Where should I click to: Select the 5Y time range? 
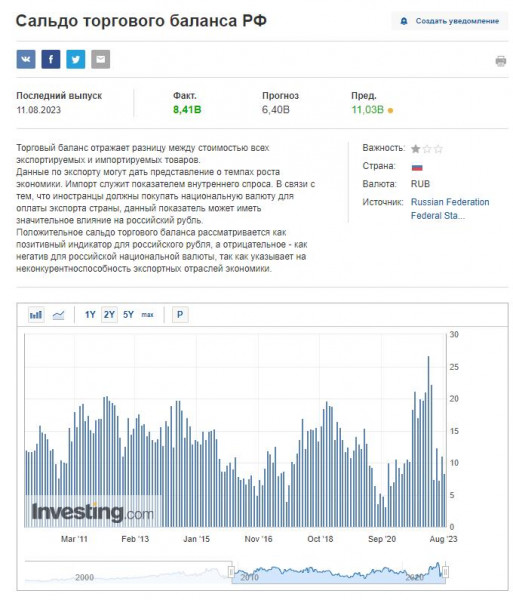[x=128, y=315]
